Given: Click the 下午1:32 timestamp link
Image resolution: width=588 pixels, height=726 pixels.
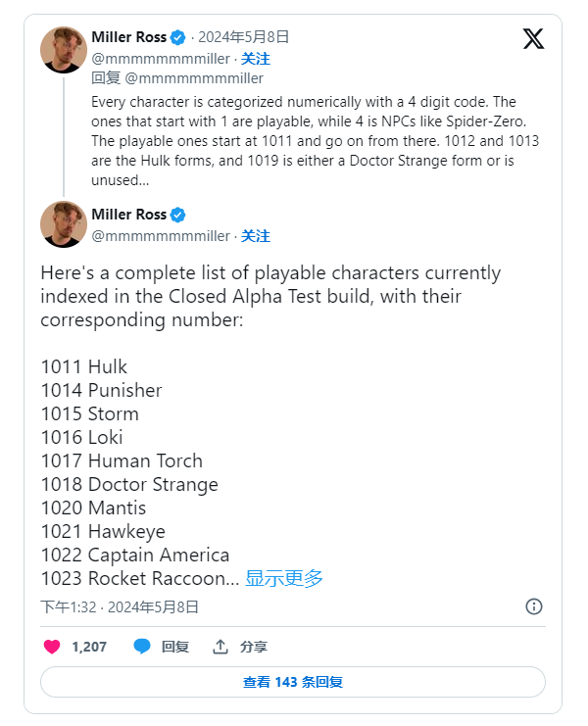Looking at the screenshot, I should [69, 606].
